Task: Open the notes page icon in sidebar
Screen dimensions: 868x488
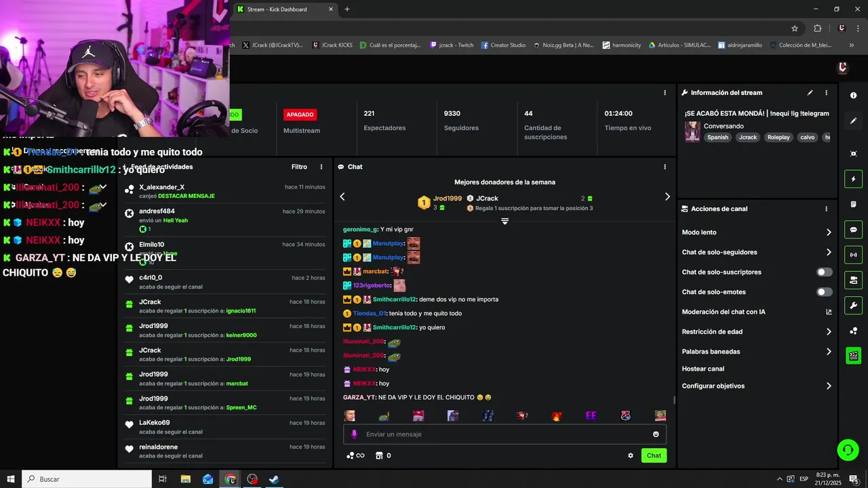Action: 853,204
